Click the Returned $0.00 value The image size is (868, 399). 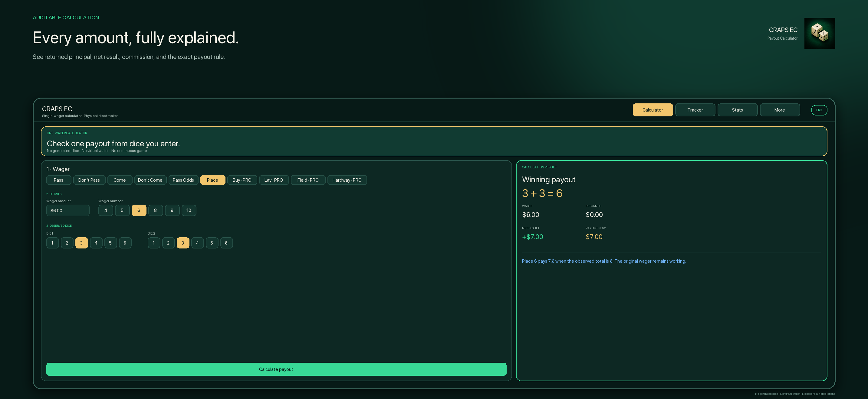pyautogui.click(x=594, y=215)
